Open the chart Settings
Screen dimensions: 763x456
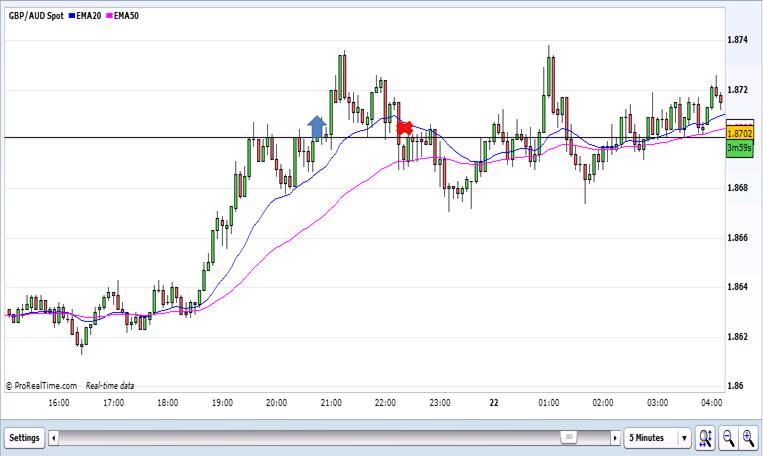(x=24, y=438)
